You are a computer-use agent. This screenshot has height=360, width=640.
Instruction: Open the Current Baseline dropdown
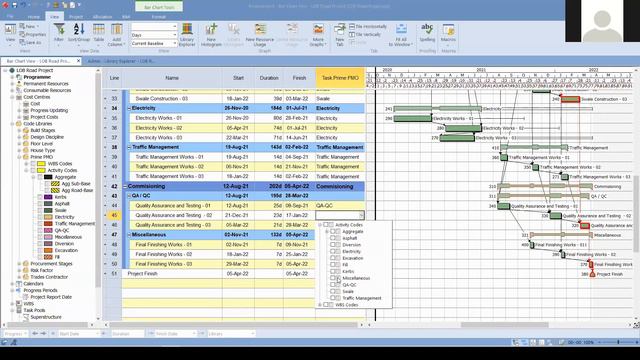pyautogui.click(x=175, y=43)
